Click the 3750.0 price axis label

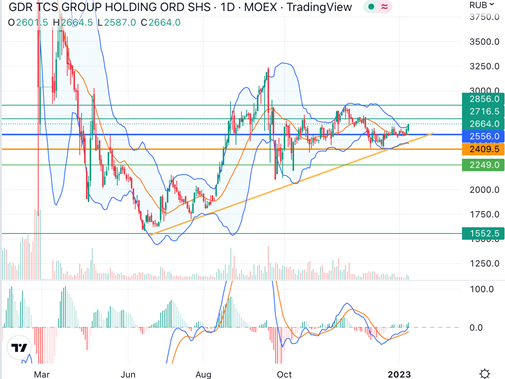pos(484,17)
